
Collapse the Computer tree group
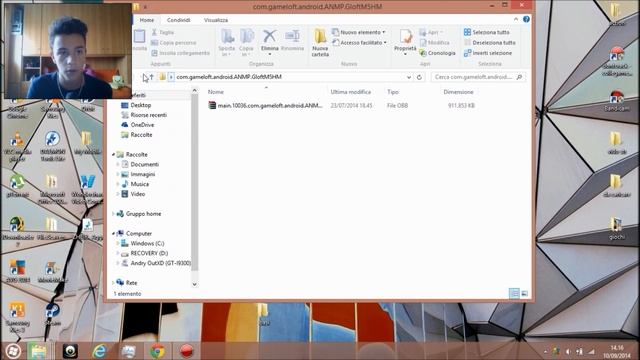[x=113, y=233]
